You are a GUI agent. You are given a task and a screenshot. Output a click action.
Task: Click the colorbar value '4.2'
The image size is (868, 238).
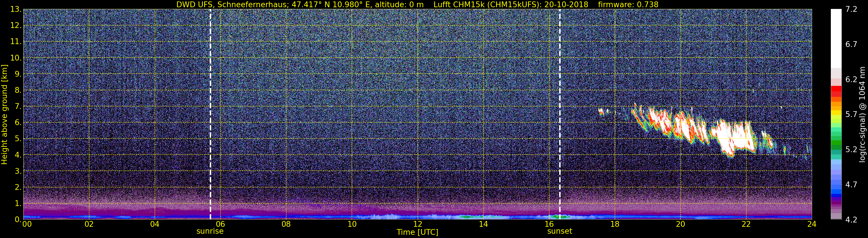pos(851,220)
